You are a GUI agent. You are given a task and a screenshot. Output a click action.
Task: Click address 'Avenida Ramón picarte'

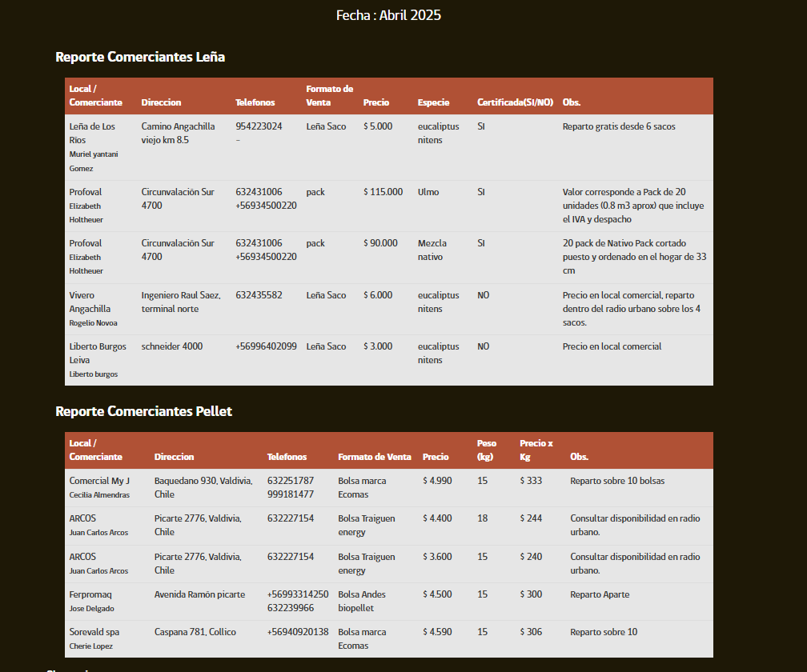tap(199, 594)
